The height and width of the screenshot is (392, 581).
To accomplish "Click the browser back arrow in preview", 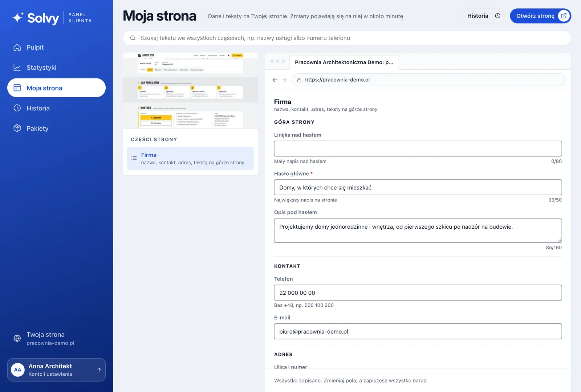I will pos(275,80).
